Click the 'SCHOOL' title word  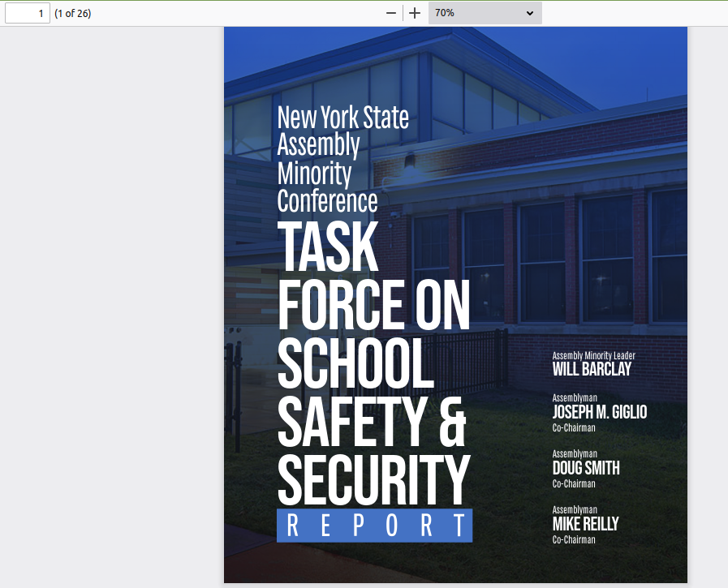click(x=355, y=363)
